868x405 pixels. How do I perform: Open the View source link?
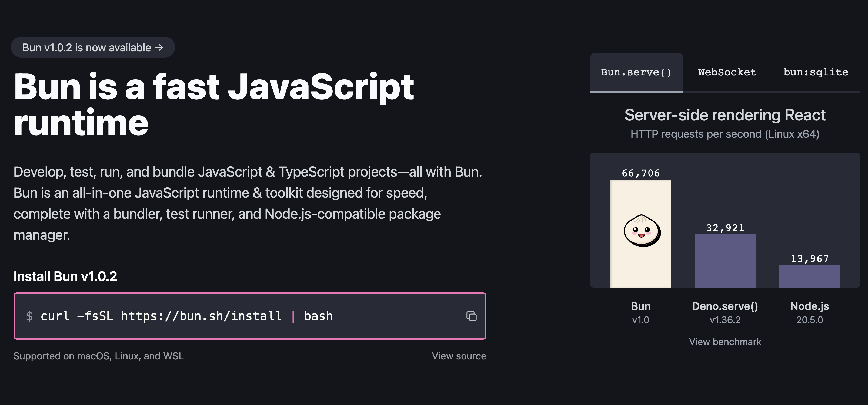tap(459, 356)
